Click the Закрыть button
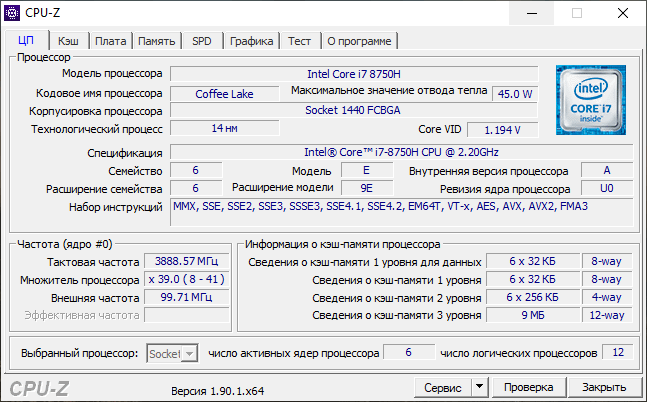The width and height of the screenshot is (647, 402). click(604, 387)
